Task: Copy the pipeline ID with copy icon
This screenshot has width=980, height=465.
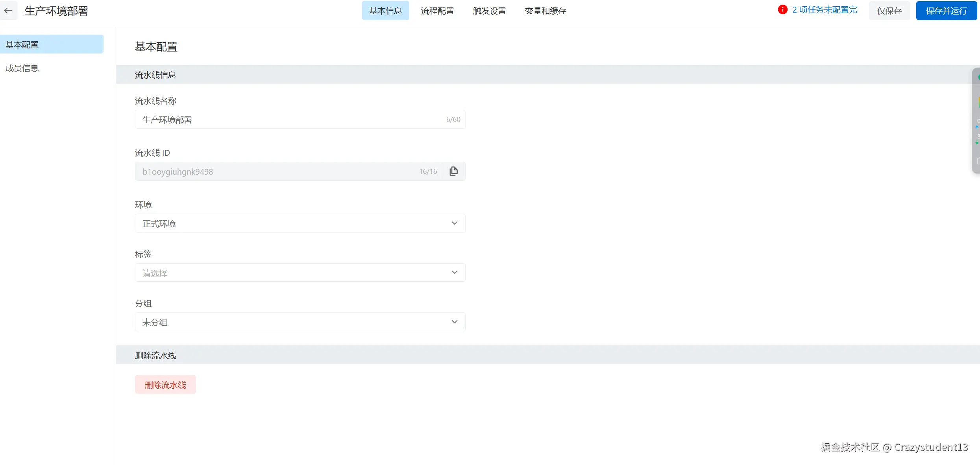Action: pos(453,171)
